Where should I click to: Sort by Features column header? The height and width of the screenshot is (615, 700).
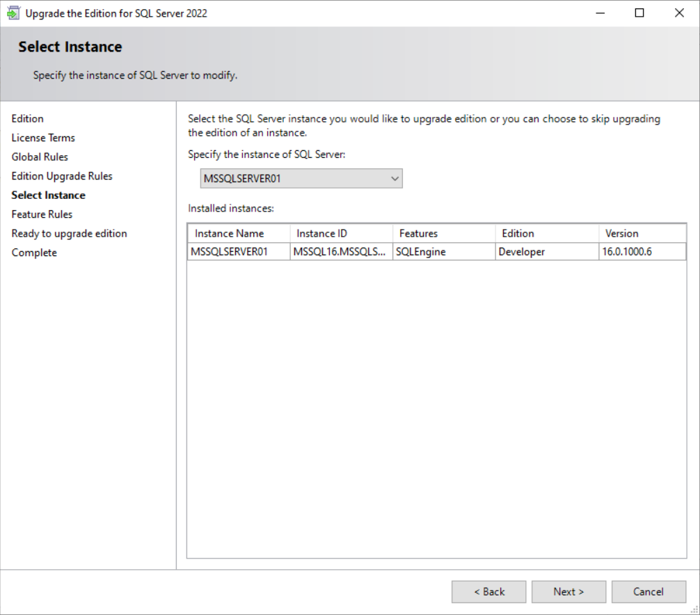(444, 234)
